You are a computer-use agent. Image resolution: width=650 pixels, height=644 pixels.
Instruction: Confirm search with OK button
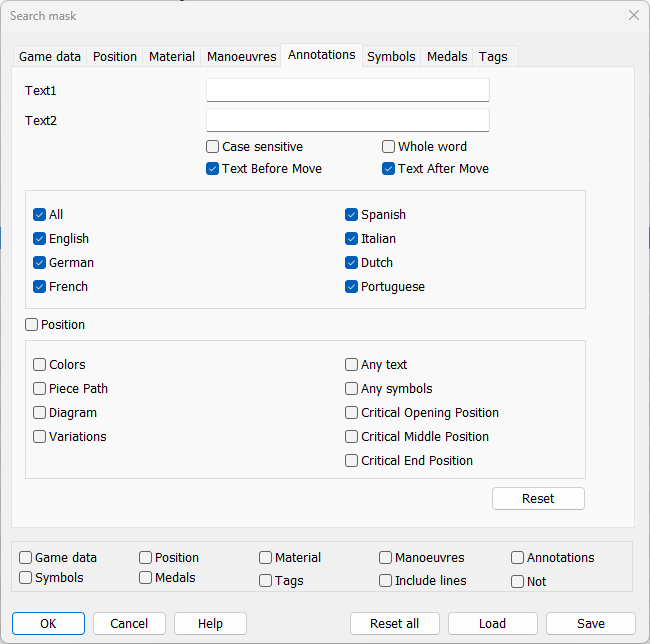(48, 624)
